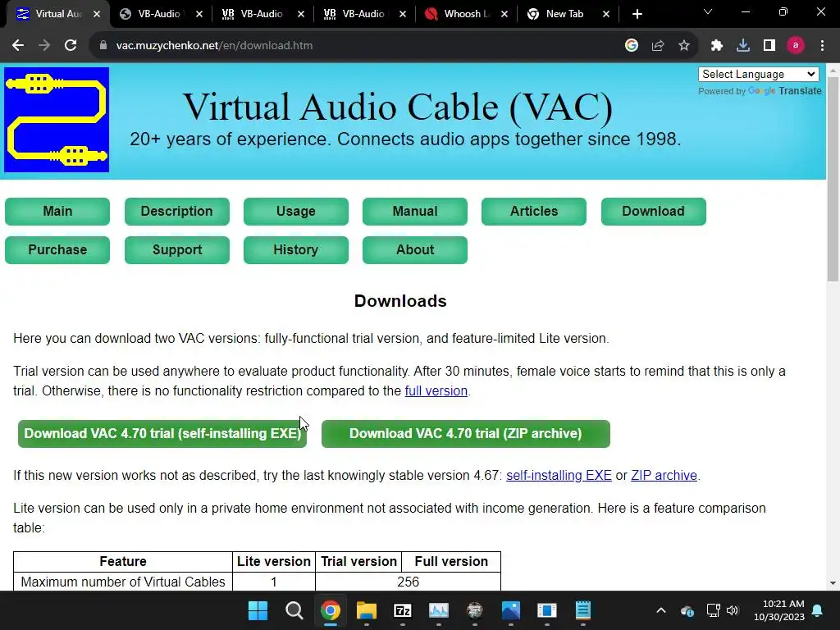Go to the Usage page
840x630 pixels.
pyautogui.click(x=295, y=211)
